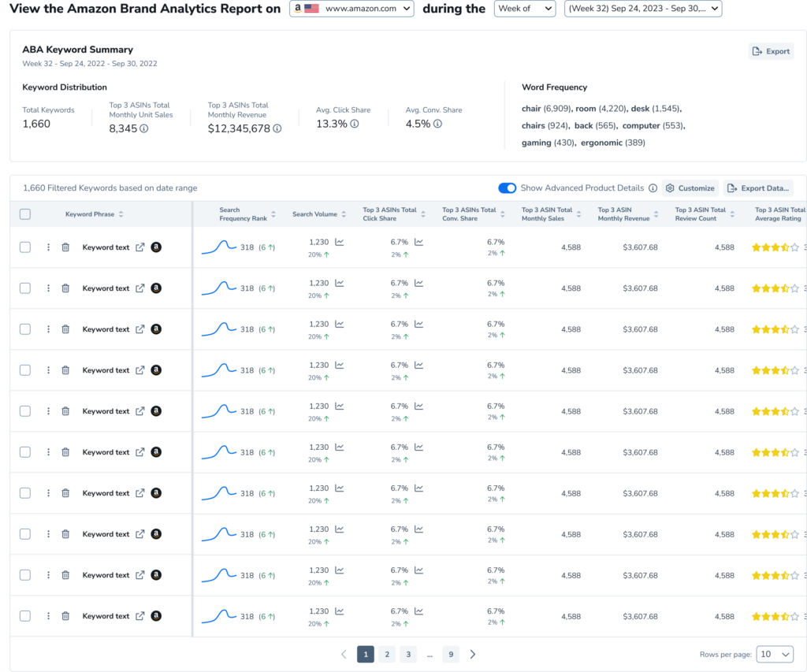807x672 pixels.
Task: Click the Total Keywords value 1,660
Action: pyautogui.click(x=36, y=124)
